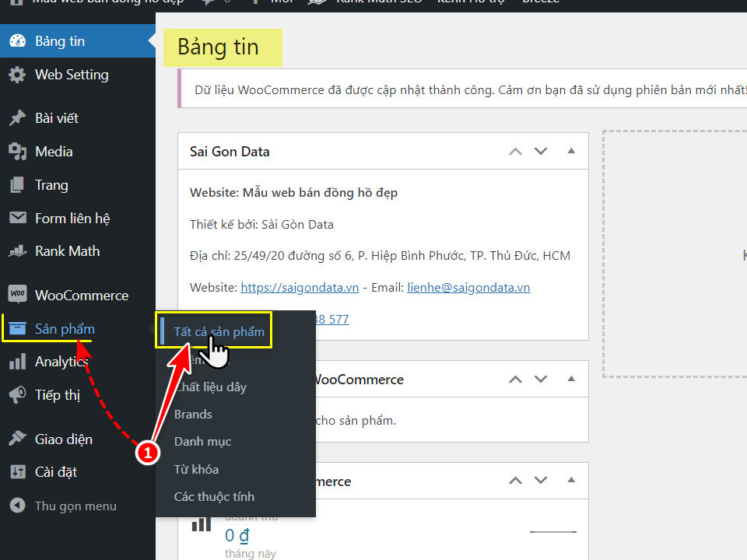The height and width of the screenshot is (560, 747).
Task: Collapse first WooCommerce widget panel
Action: coord(571,379)
